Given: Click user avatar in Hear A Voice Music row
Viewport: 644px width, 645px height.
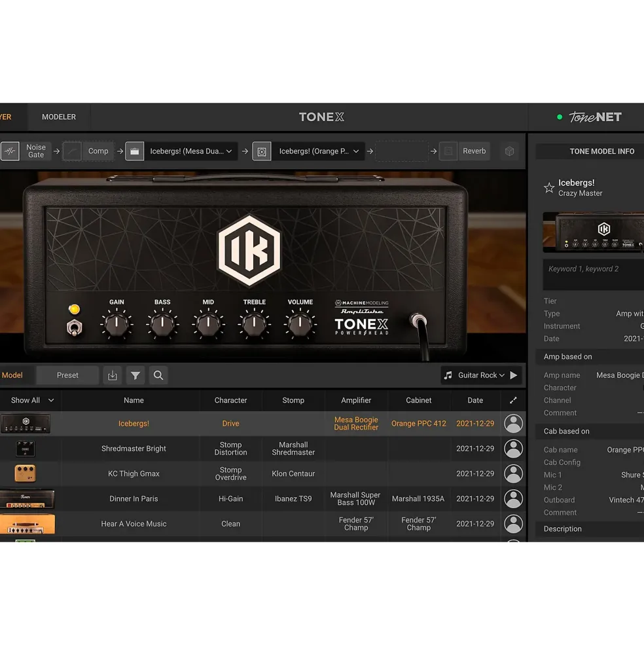Looking at the screenshot, I should (x=513, y=524).
